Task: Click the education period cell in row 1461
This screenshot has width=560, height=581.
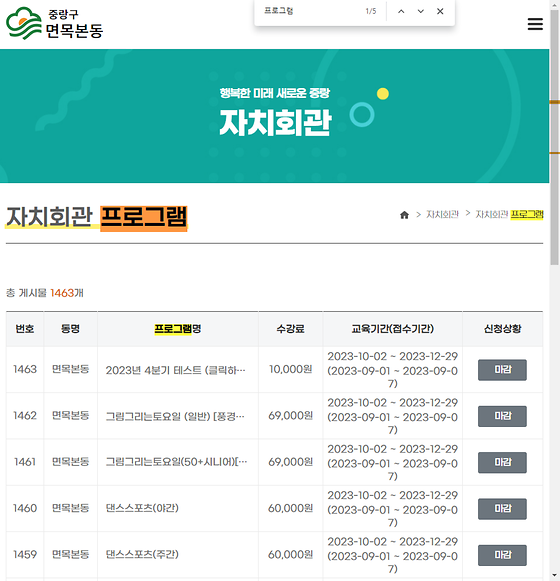Action: tap(392, 462)
